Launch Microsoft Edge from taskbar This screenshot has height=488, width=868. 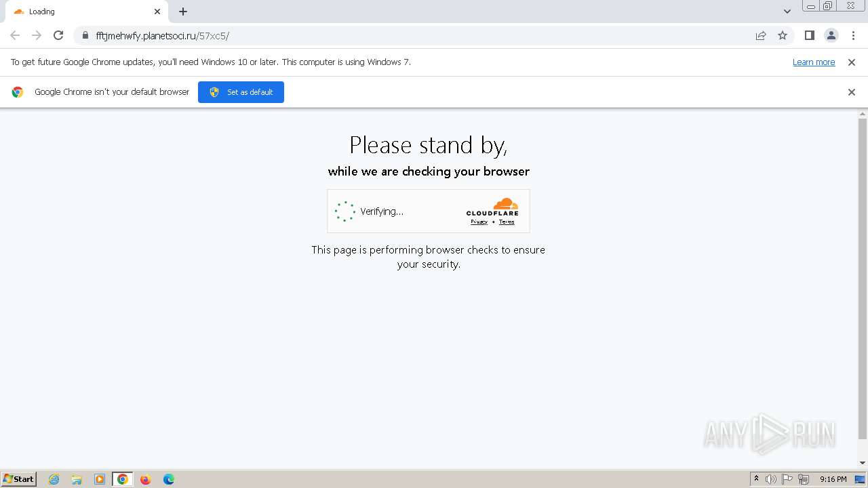point(169,479)
